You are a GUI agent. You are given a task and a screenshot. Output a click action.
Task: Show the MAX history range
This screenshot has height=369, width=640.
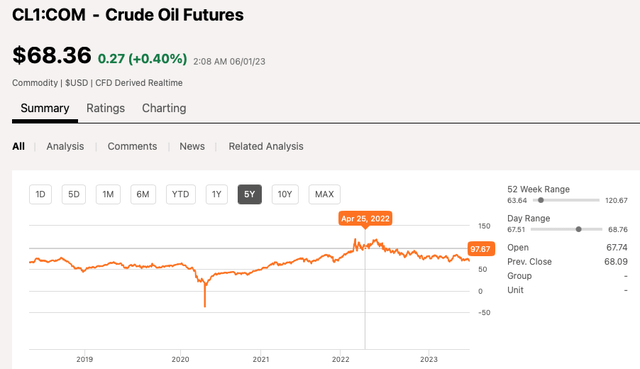point(324,194)
